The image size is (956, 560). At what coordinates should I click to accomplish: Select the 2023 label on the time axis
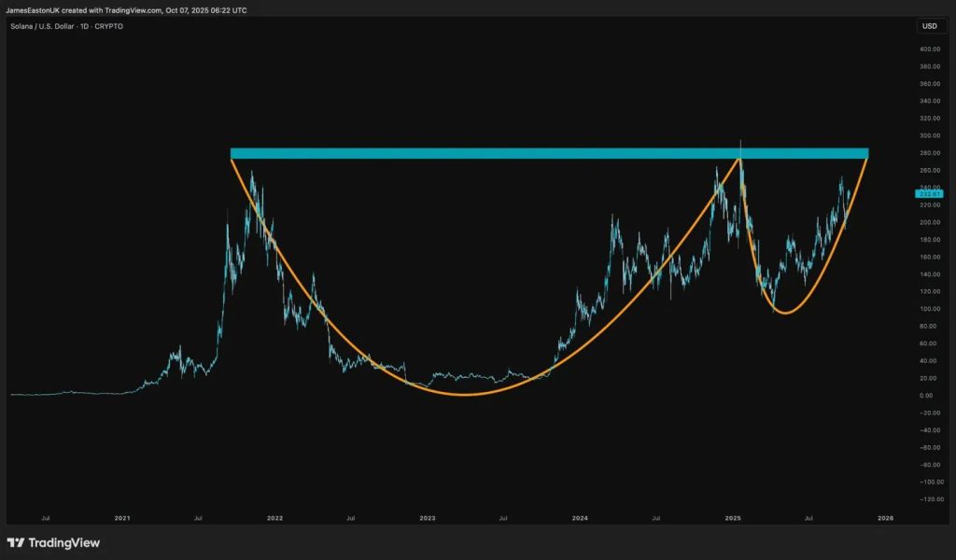click(x=428, y=516)
